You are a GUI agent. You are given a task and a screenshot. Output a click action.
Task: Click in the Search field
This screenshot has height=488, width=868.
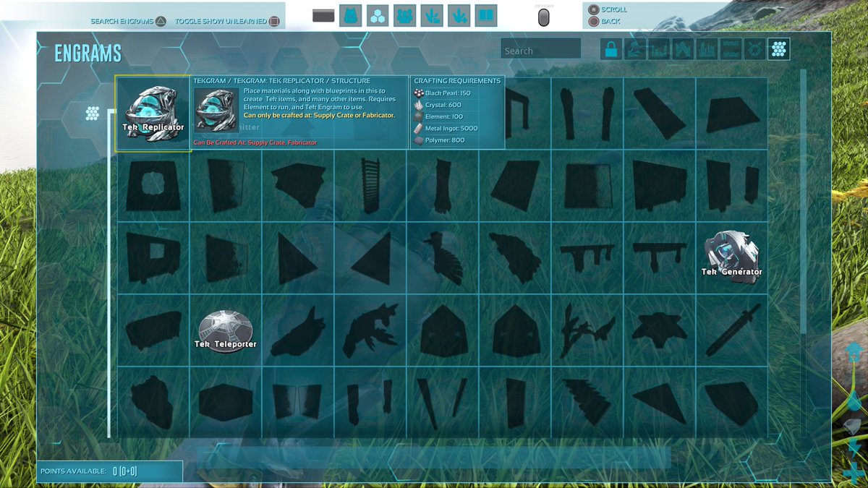coord(540,49)
